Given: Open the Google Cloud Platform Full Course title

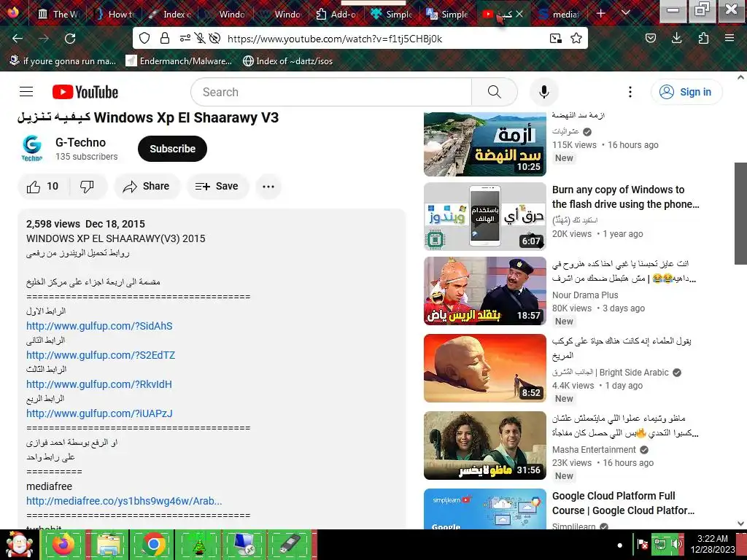Looking at the screenshot, I should click(x=623, y=503).
